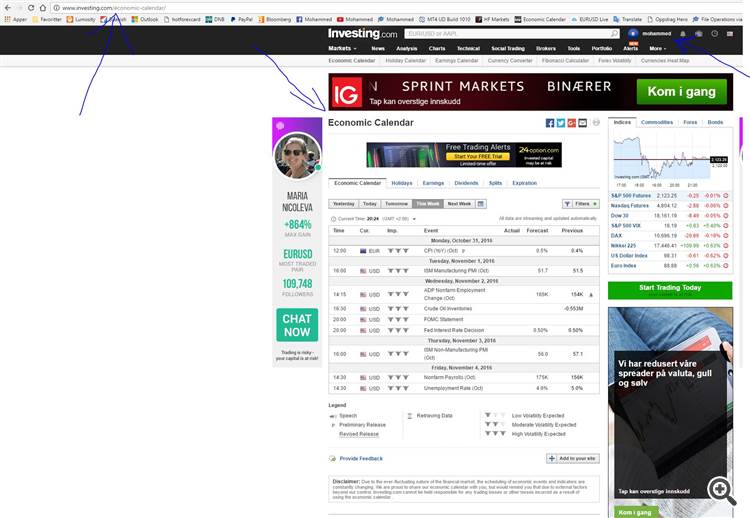Show Today's events
The height and width of the screenshot is (518, 750).
pos(370,204)
